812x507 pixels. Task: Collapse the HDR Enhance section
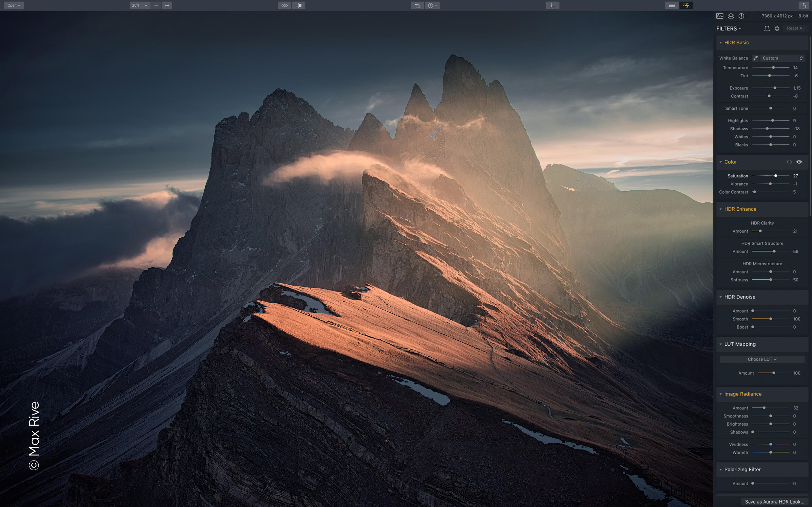coord(721,209)
